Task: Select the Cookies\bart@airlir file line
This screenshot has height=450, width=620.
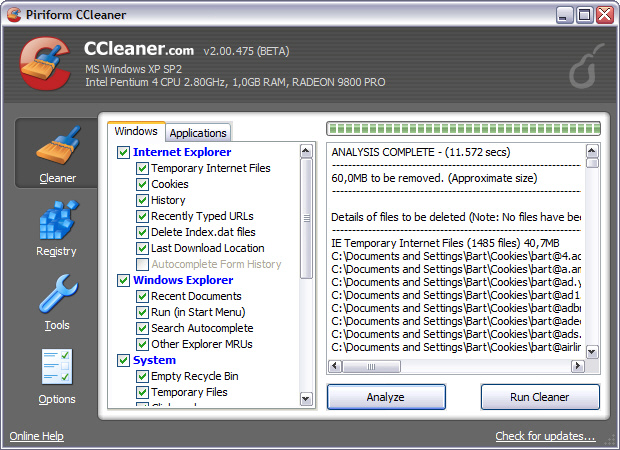Action: pos(456,347)
